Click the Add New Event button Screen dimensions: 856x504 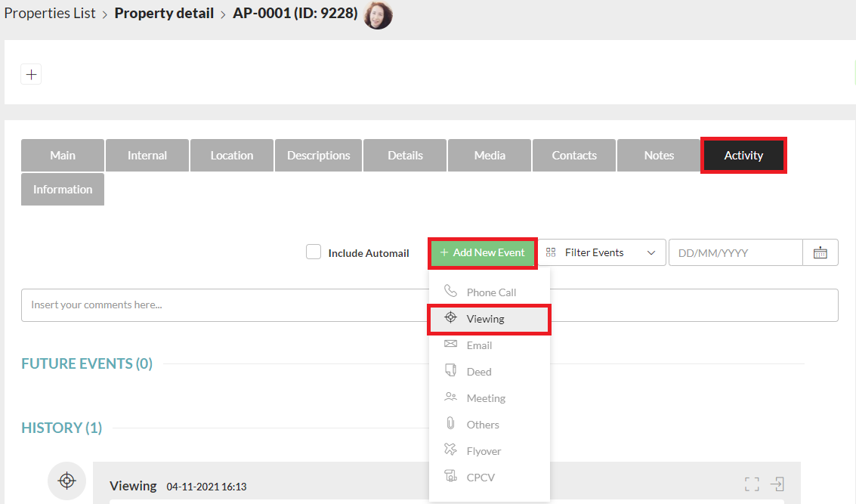[483, 253]
